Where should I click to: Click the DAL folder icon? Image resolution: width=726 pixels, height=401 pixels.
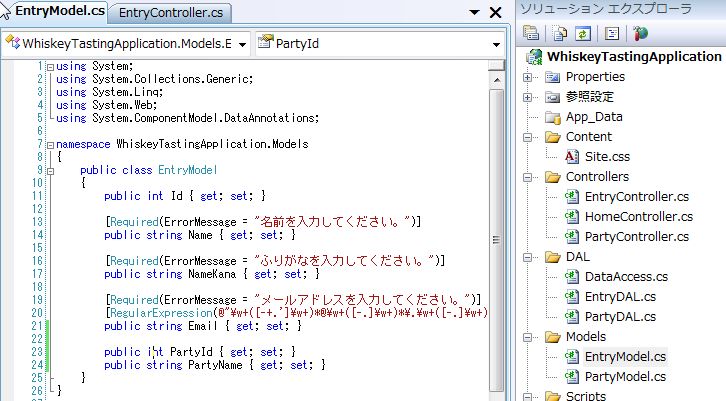tap(553, 257)
